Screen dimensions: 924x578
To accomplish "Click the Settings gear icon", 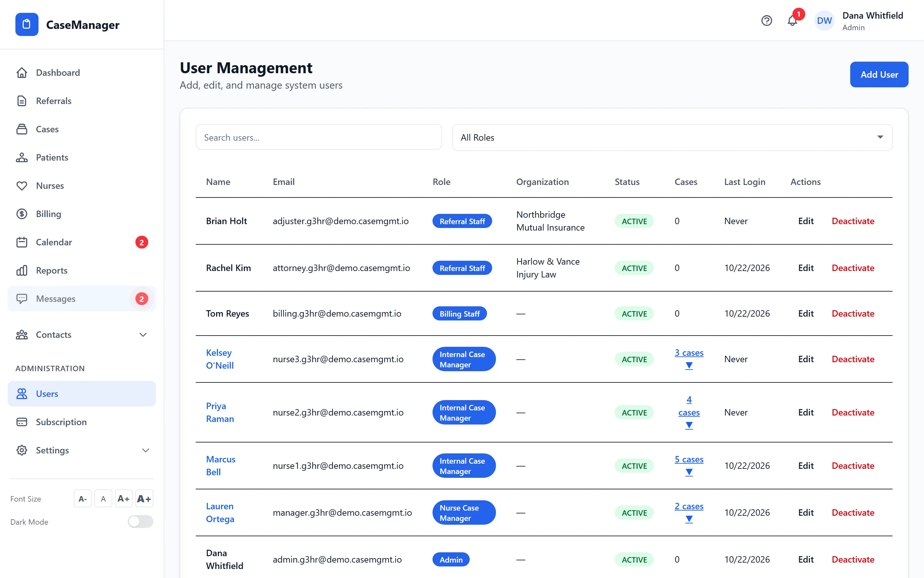I will 22,450.
